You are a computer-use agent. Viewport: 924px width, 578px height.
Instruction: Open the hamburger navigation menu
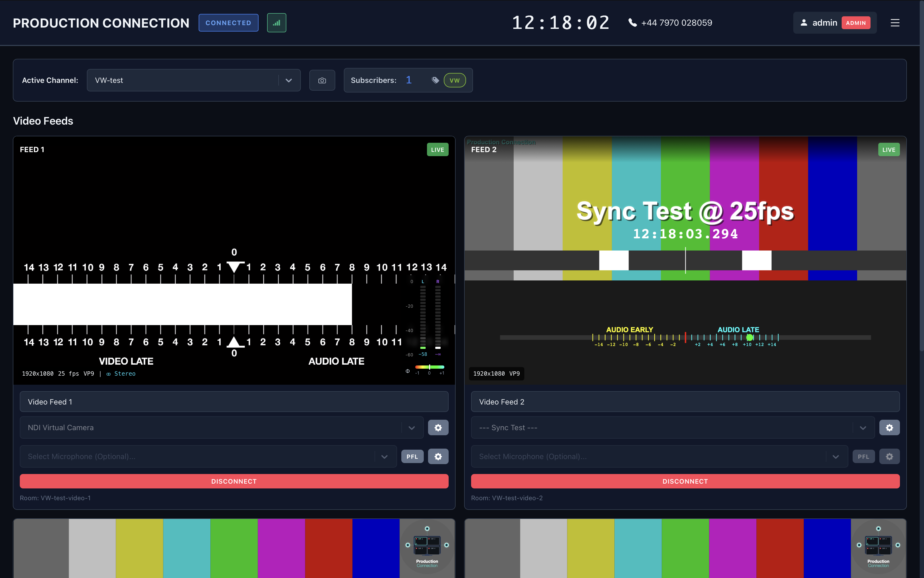[x=895, y=22]
